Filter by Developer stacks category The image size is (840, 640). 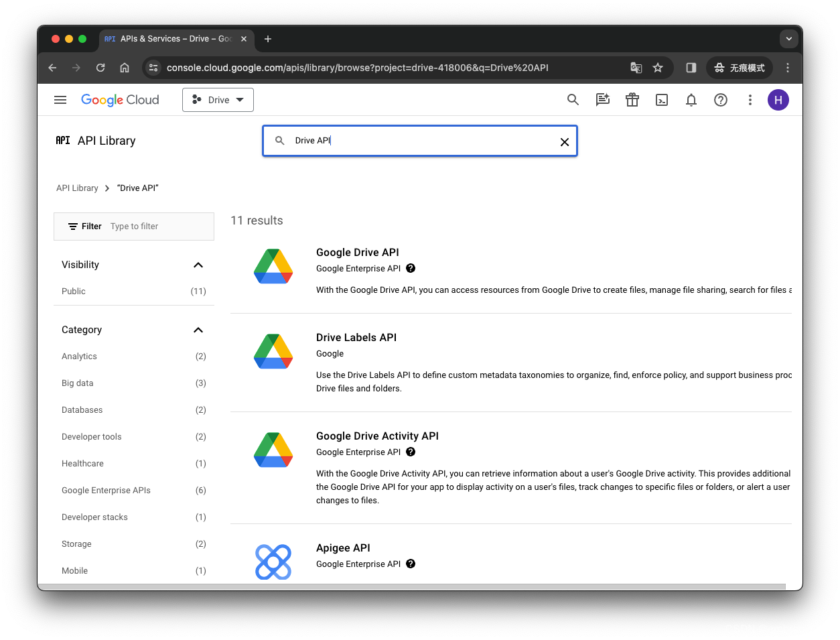(134, 517)
